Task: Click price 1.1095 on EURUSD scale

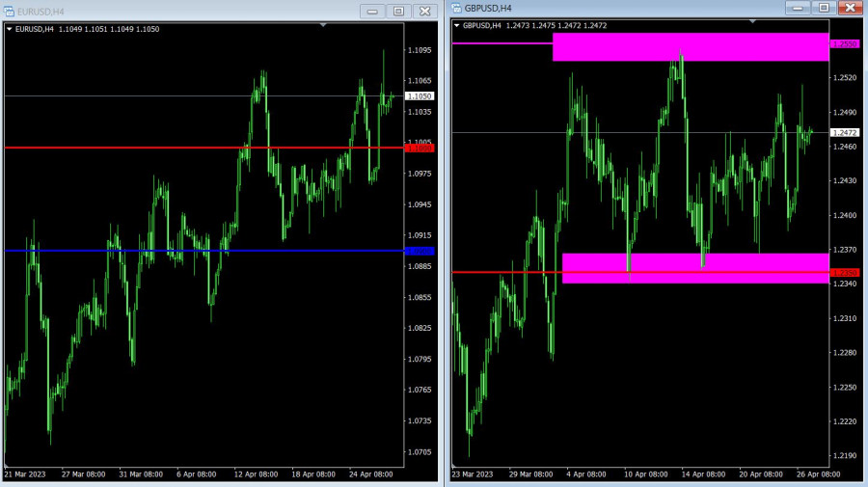Action: click(x=420, y=50)
